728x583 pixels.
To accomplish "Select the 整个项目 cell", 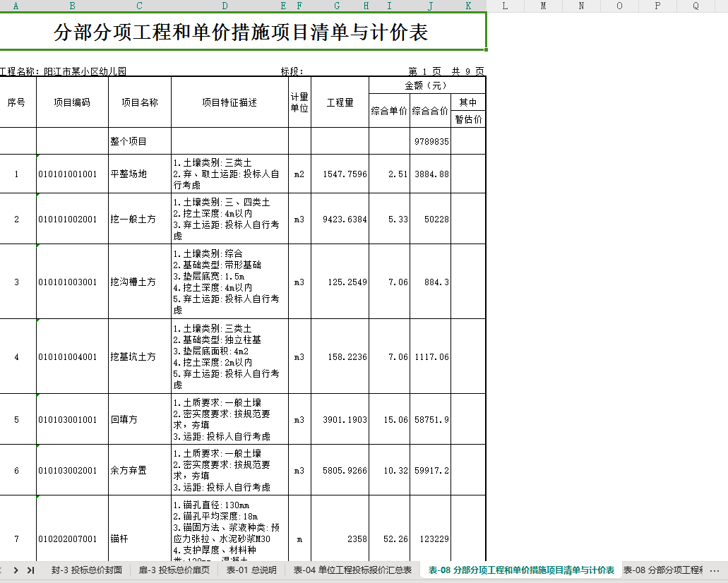I will [x=140, y=141].
